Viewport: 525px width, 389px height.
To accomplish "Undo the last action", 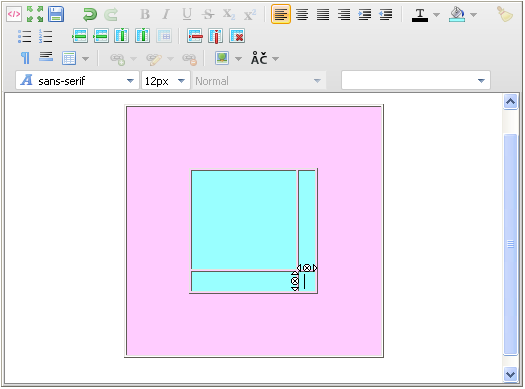I will click(x=90, y=14).
